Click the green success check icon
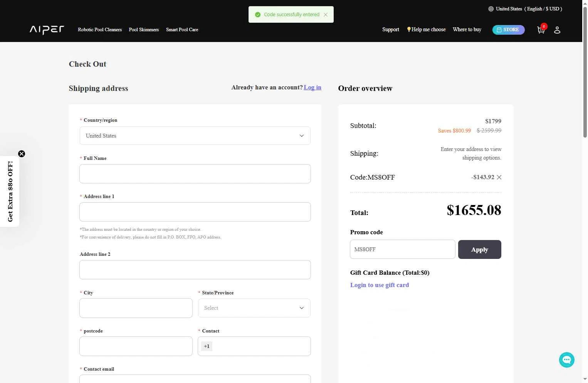Viewport: 588px width, 383px height. 258,15
